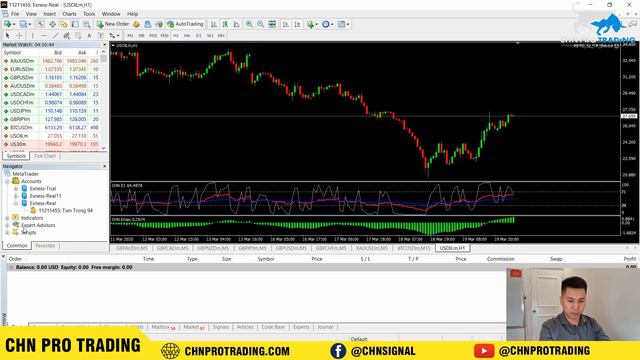Open the Indicators list dropdown
Image resolution: width=640 pixels, height=360 pixels.
pos(312,24)
